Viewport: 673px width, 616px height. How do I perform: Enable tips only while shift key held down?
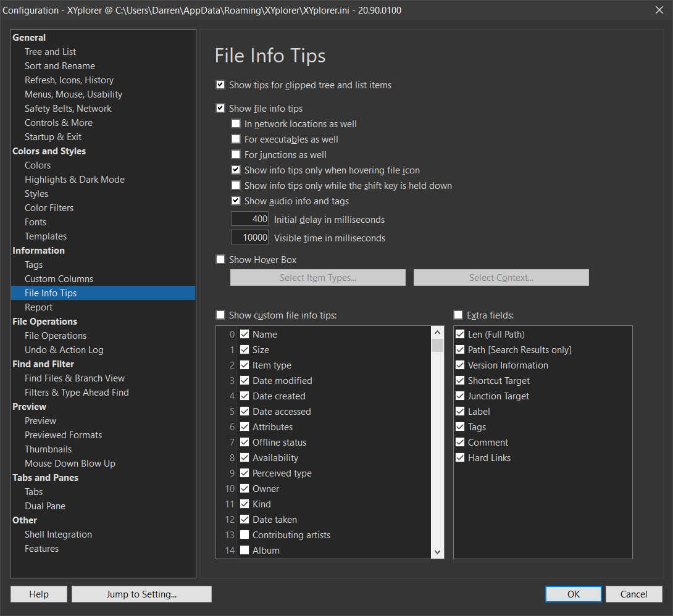click(236, 185)
